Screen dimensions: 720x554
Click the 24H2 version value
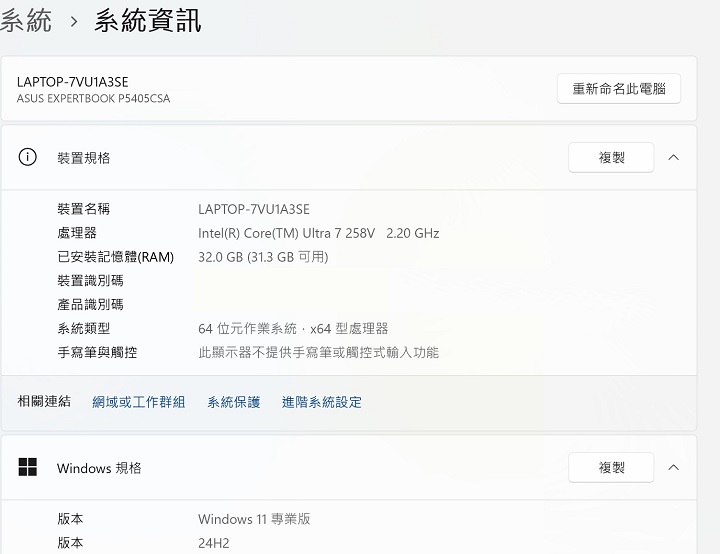214,543
